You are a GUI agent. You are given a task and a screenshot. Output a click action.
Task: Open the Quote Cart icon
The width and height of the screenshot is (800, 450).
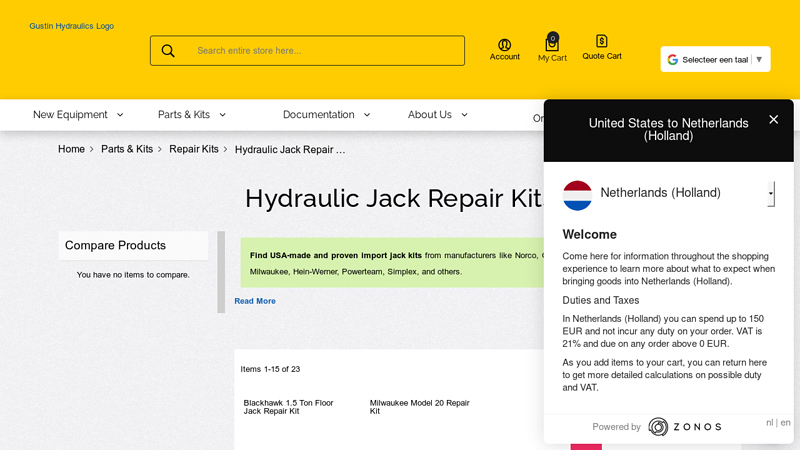602,41
